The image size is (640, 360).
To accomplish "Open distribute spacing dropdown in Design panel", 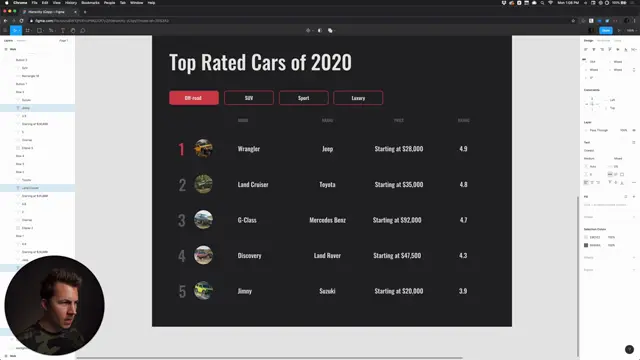I will tap(634, 49).
